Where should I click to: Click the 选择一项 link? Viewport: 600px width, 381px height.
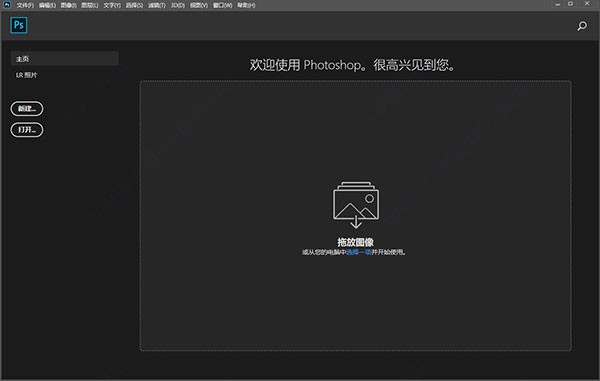pyautogui.click(x=359, y=252)
